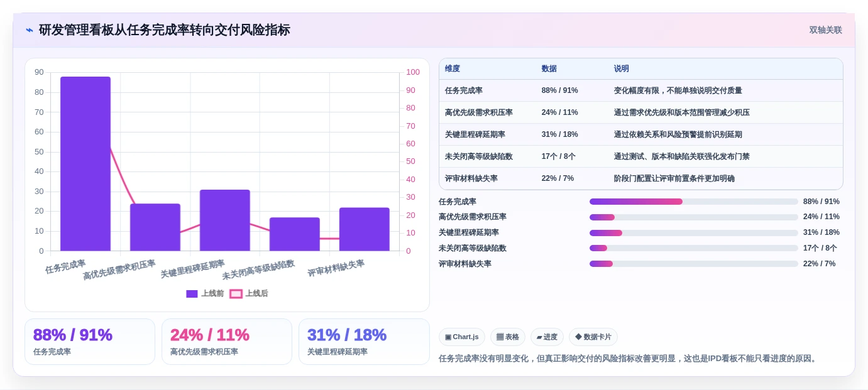Select table cell 24% / 11%
This screenshot has height=390, width=868.
[x=560, y=112]
